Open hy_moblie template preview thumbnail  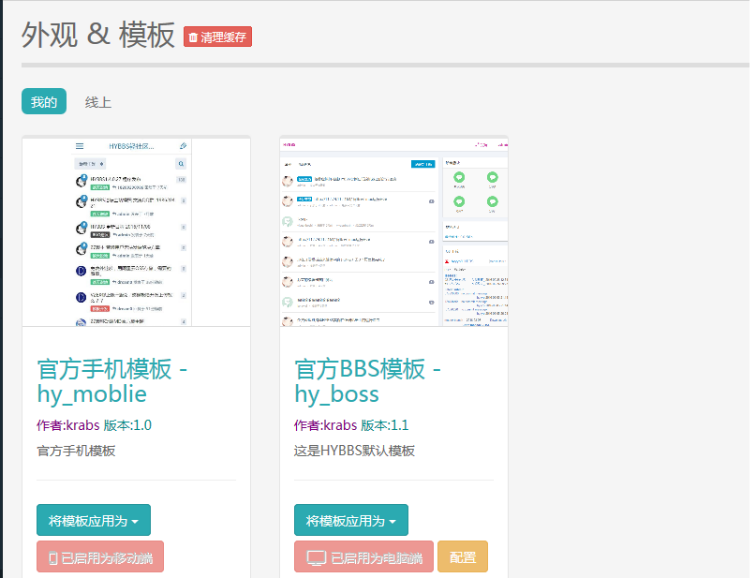coord(136,233)
